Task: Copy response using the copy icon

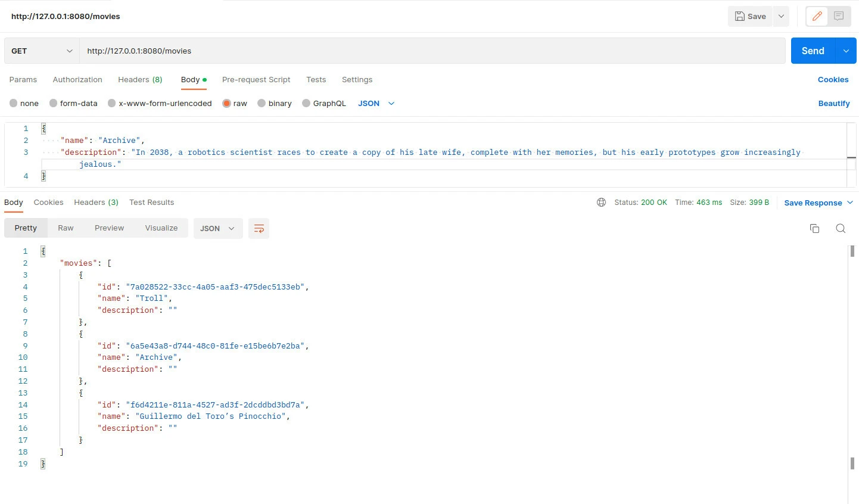Action: point(814,228)
